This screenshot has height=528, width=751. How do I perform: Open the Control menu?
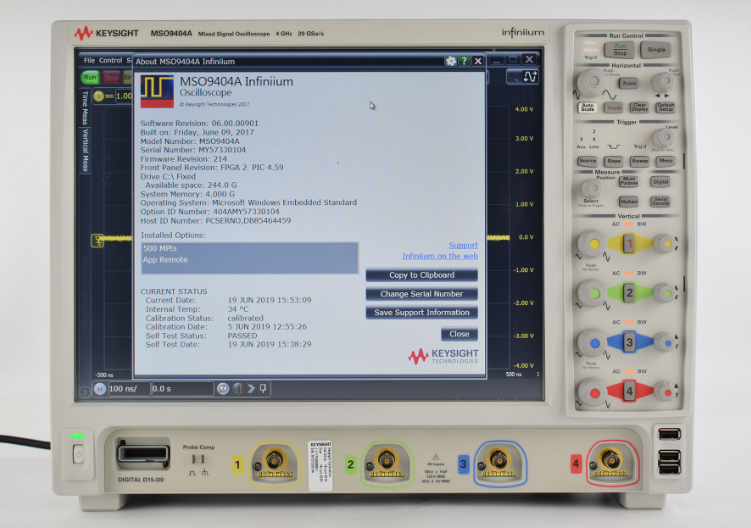[110, 60]
